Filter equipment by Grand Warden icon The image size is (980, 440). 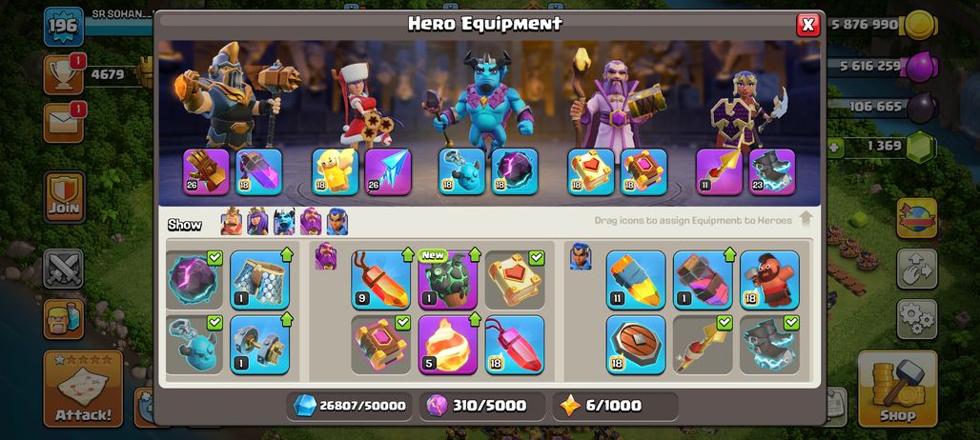[x=311, y=222]
